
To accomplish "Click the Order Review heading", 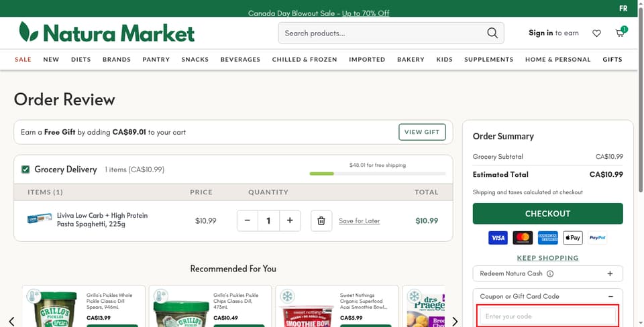I will 64,100.
